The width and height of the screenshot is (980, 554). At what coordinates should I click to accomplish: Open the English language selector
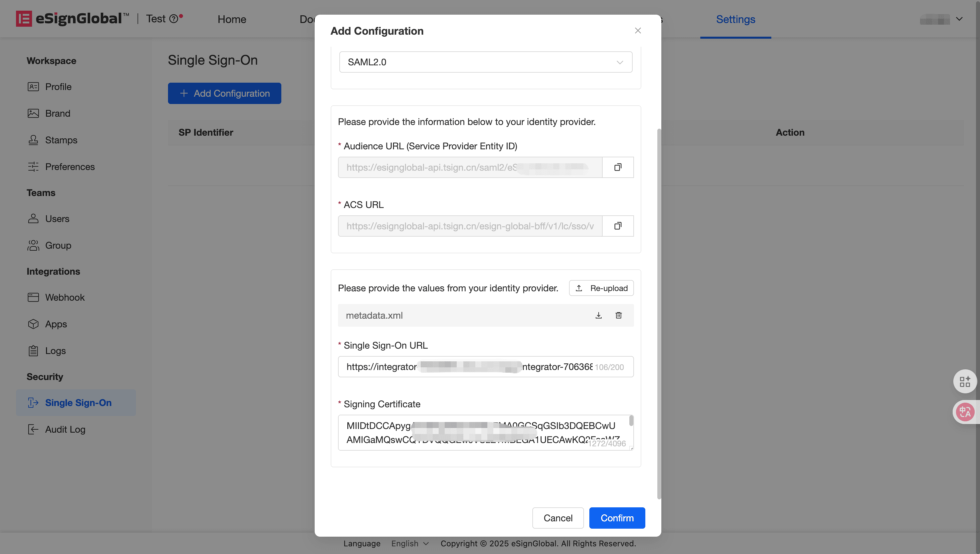[x=410, y=543]
